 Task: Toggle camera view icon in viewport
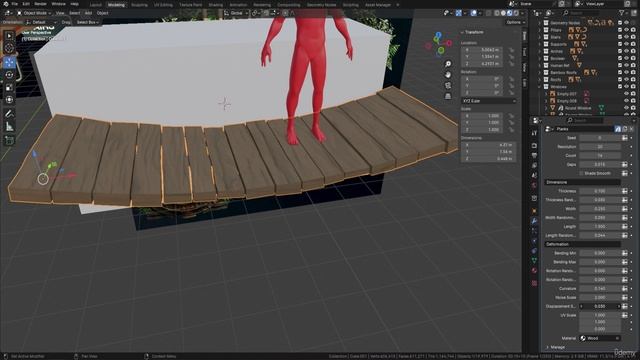448,85
